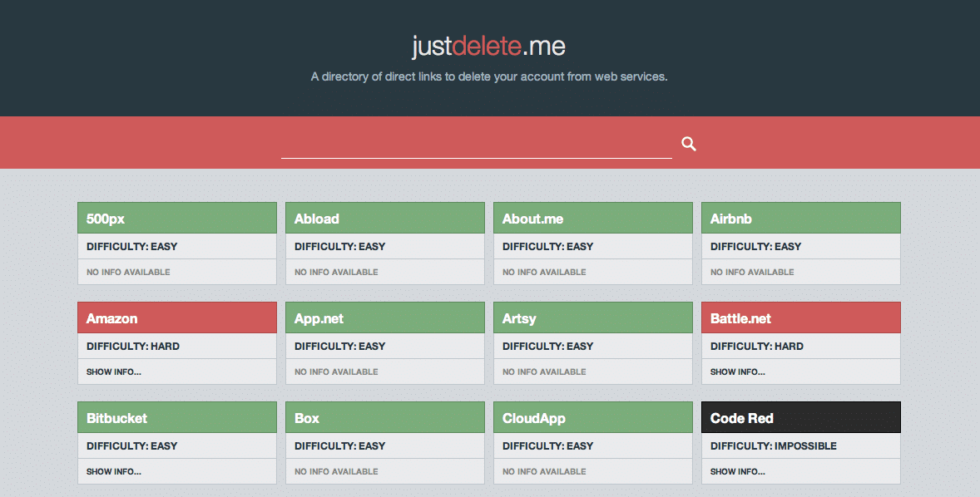The width and height of the screenshot is (980, 497).
Task: Click "No Info Available" under CloudApp
Action: coord(544,471)
